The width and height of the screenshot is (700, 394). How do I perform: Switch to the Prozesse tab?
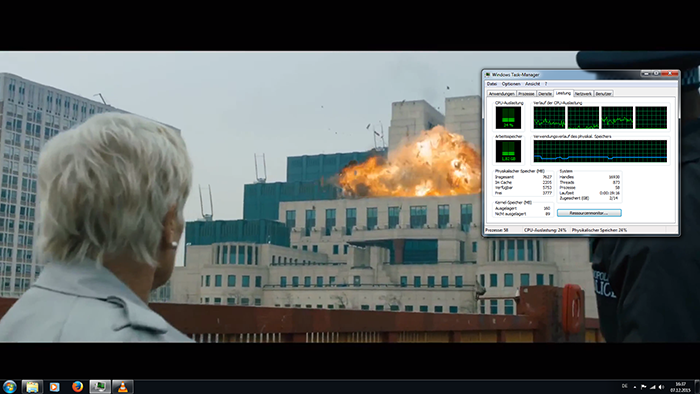coord(526,94)
